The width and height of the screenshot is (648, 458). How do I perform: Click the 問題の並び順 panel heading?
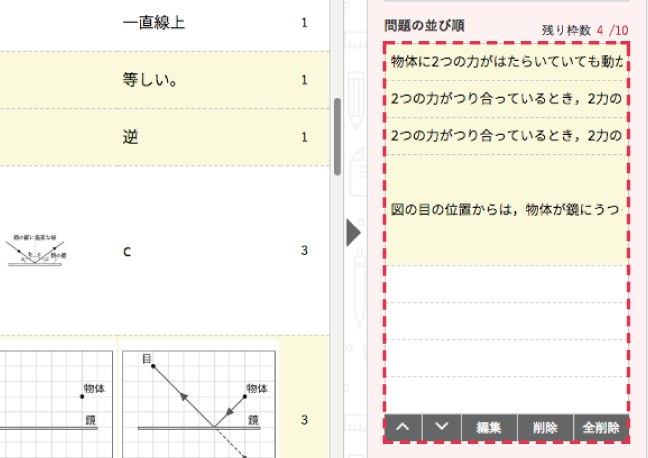click(424, 25)
